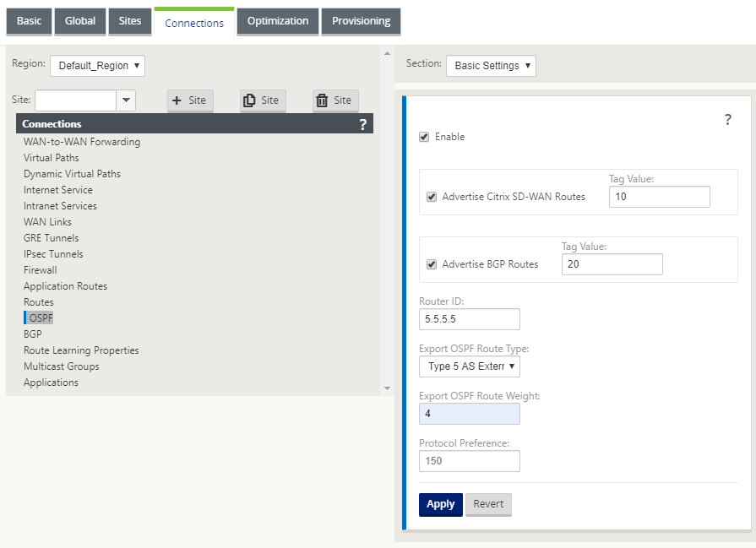Click the delete Site trash icon
Screen dimensions: 756x548
[335, 100]
